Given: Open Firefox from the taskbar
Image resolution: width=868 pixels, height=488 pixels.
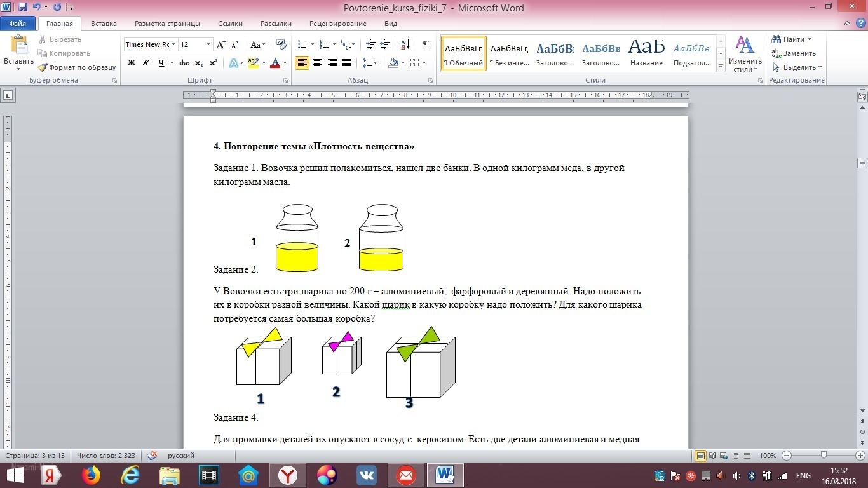Looking at the screenshot, I should pos(91,475).
